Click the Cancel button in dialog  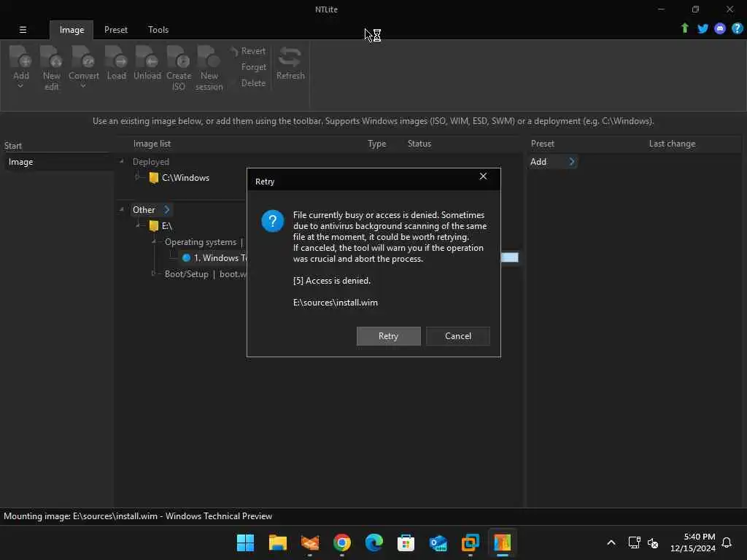click(x=458, y=335)
